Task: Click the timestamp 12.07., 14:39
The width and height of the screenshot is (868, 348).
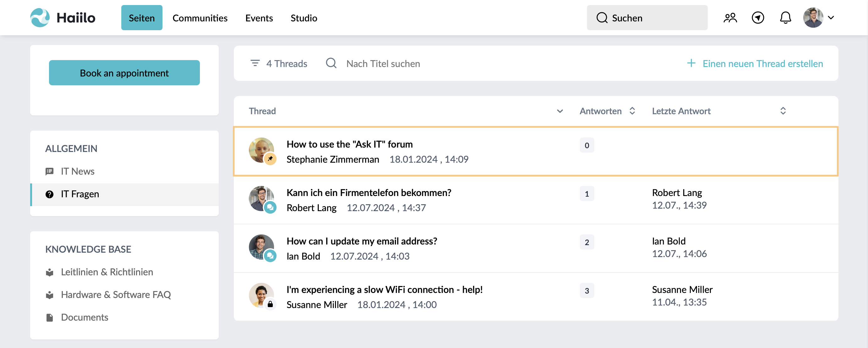Action: point(679,205)
